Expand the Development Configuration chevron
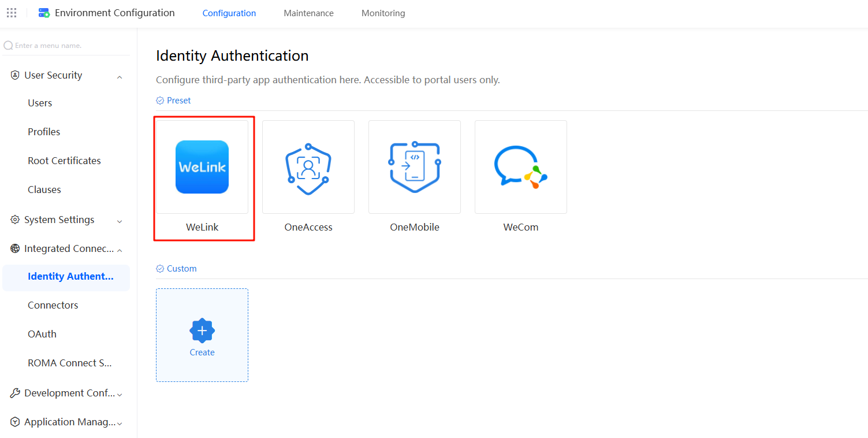868x438 pixels. pos(120,394)
